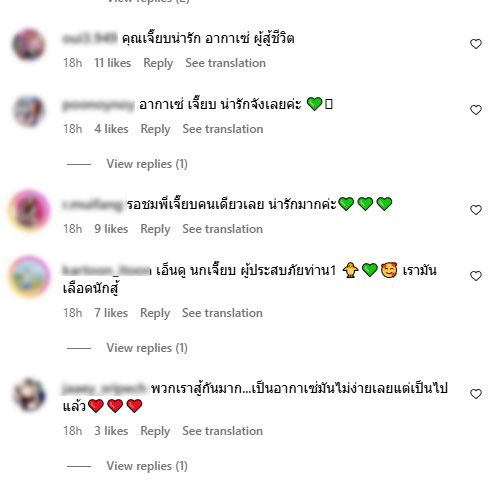Like the comment with 11 likes
This screenshot has width=493, height=489.
click(476, 44)
